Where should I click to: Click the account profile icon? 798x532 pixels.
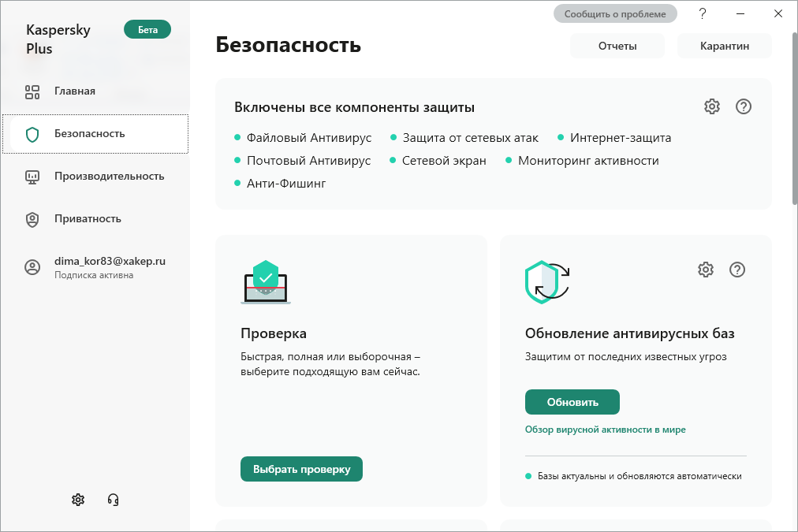[32, 267]
